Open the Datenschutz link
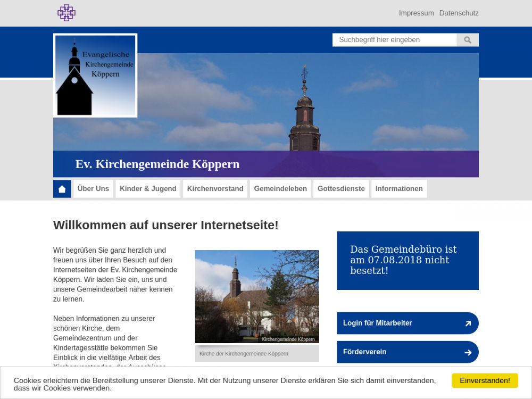 (459, 13)
